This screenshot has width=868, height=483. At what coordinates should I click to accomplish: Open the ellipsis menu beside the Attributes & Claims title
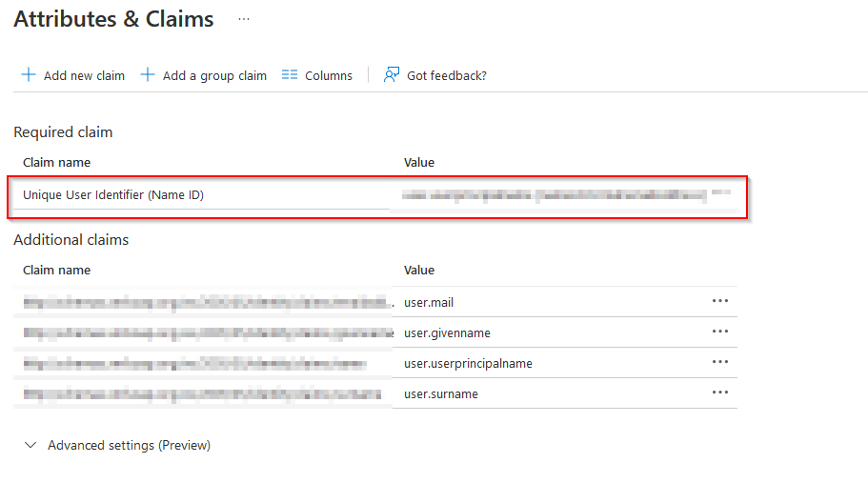[244, 19]
